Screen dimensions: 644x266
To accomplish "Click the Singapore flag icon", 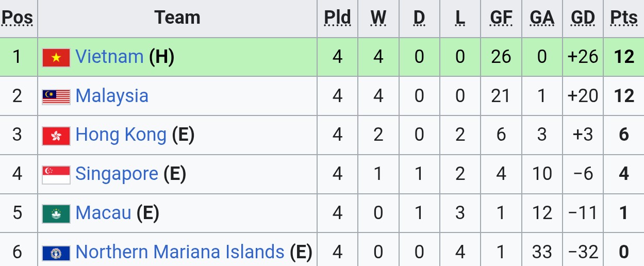I will [x=56, y=175].
